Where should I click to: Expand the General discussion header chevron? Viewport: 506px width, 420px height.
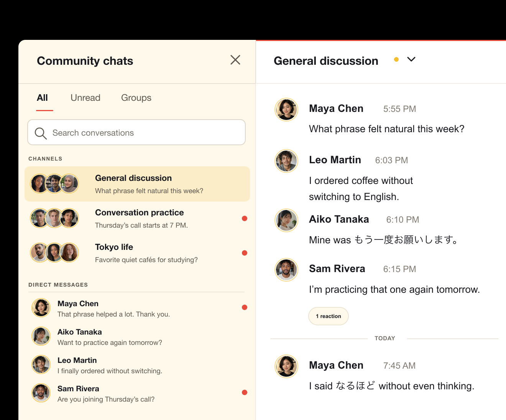point(411,59)
